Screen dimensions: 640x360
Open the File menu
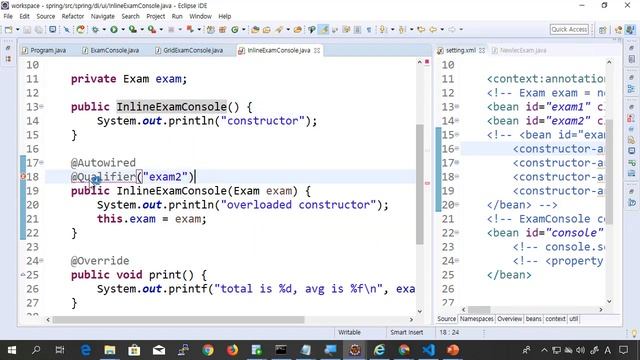pos(8,16)
